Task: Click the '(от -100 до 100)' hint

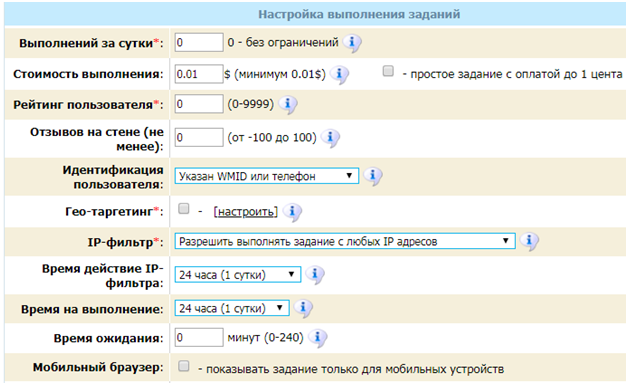Action: (x=272, y=138)
